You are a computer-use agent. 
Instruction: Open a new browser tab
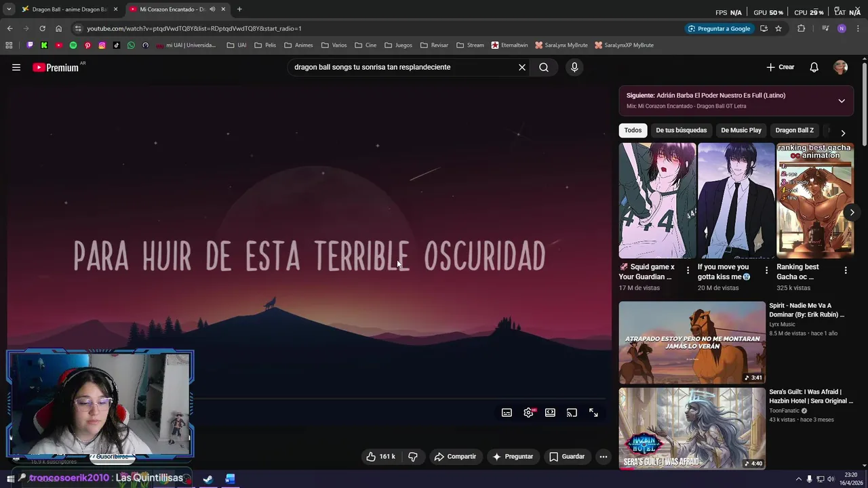tap(239, 9)
